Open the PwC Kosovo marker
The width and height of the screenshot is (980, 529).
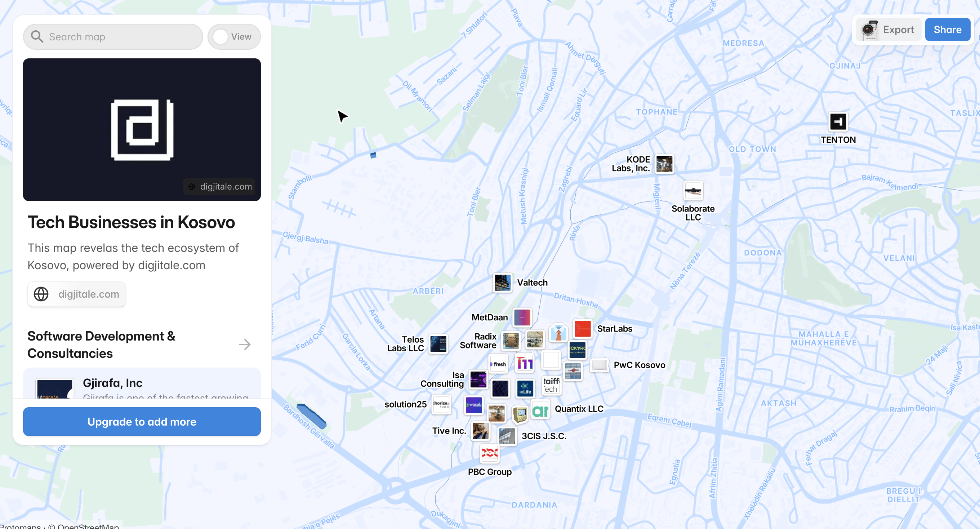[599, 366]
